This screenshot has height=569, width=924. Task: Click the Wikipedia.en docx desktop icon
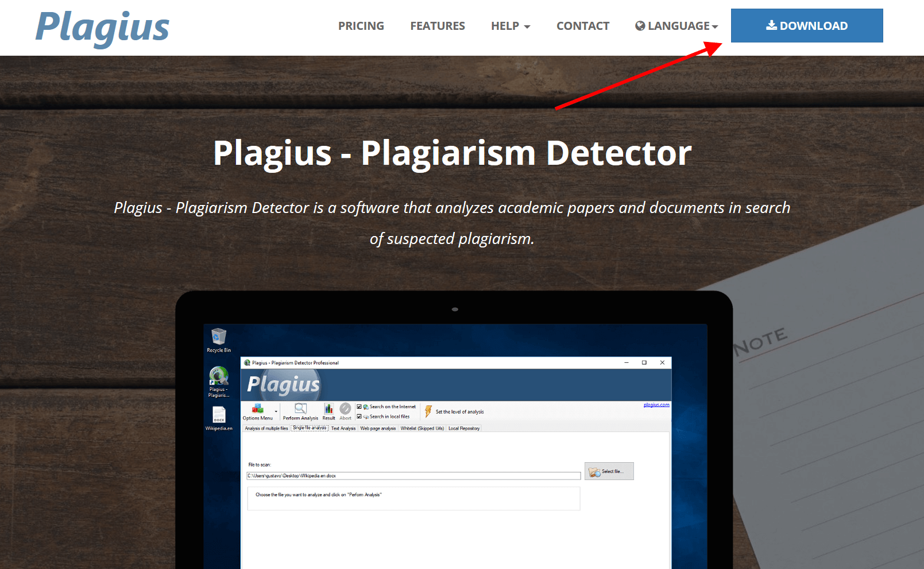[219, 415]
